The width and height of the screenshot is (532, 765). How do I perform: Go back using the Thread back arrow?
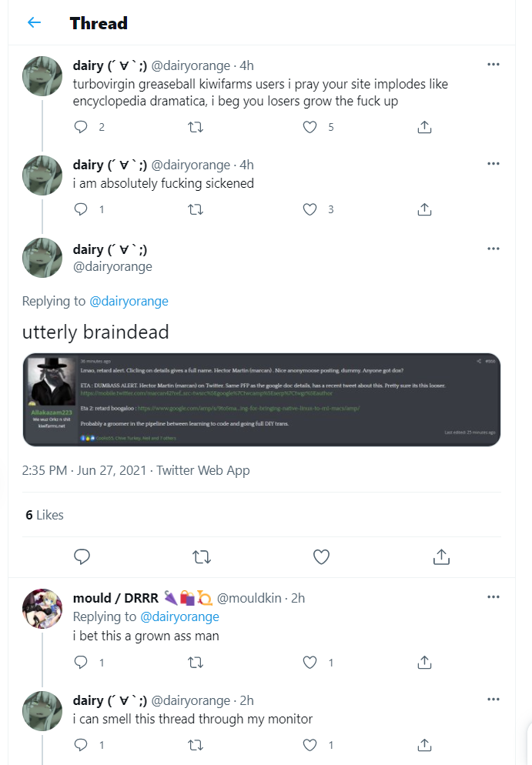tap(34, 22)
